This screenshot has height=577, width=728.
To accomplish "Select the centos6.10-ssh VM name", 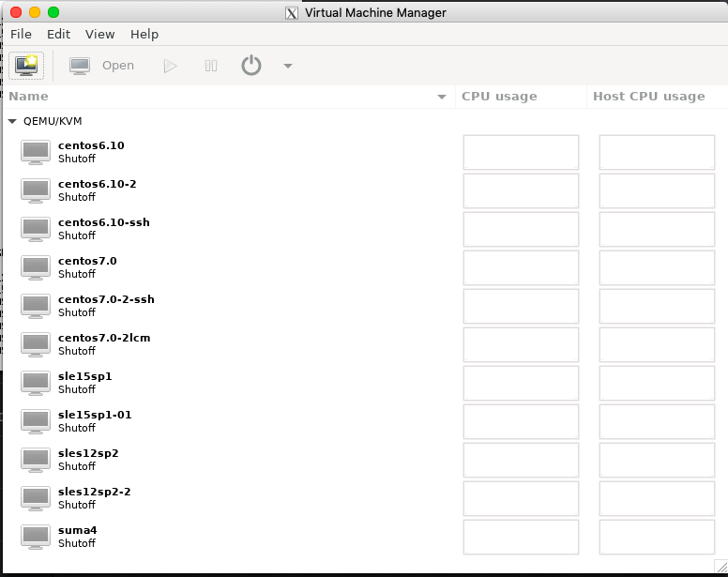I will (x=104, y=222).
